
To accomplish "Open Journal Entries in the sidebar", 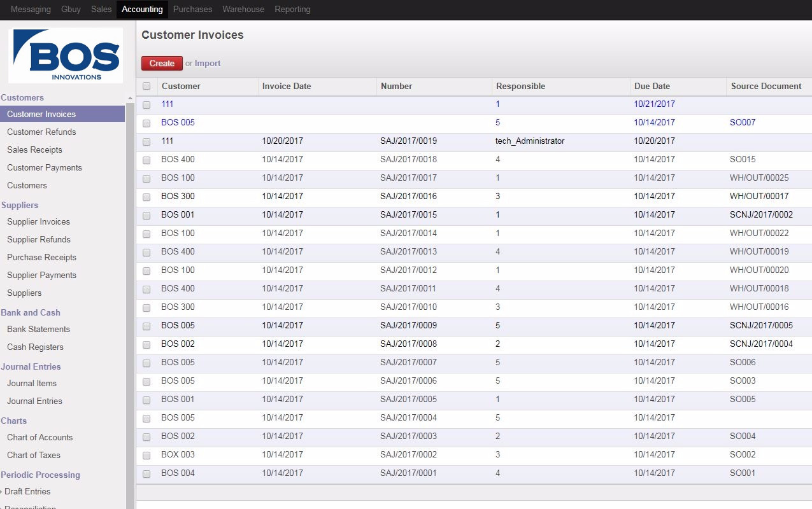I will pyautogui.click(x=34, y=401).
